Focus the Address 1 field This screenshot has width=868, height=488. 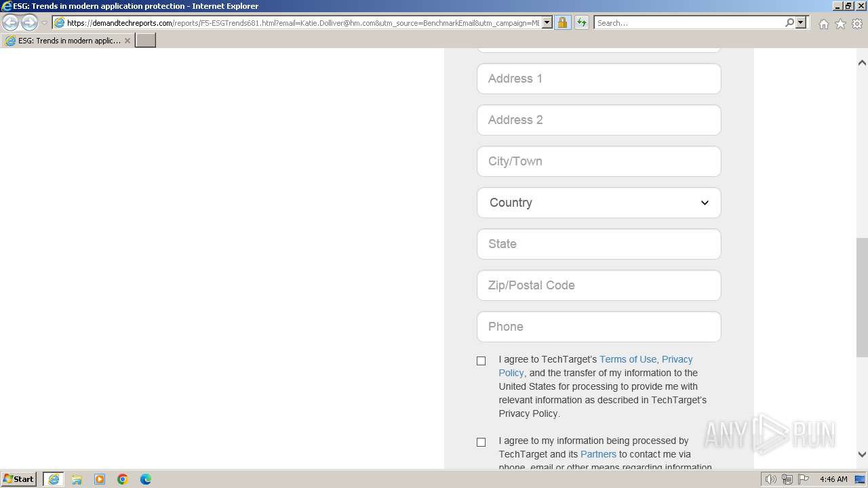coord(599,79)
